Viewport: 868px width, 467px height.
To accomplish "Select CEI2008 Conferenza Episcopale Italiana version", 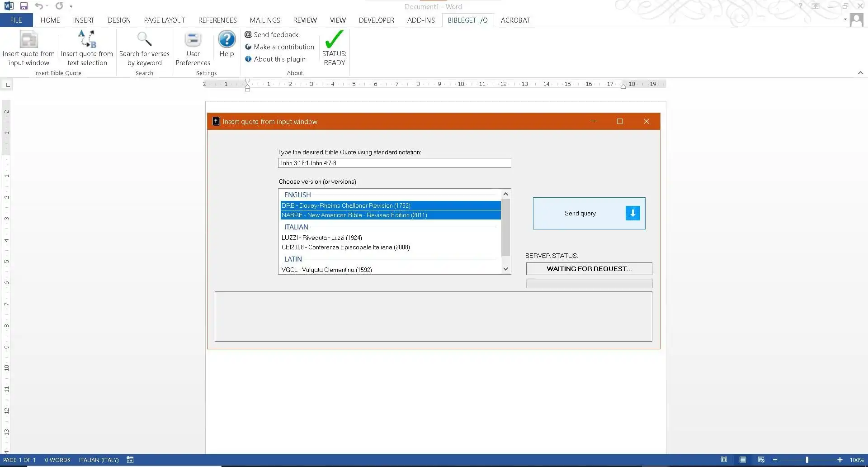I will (x=391, y=247).
